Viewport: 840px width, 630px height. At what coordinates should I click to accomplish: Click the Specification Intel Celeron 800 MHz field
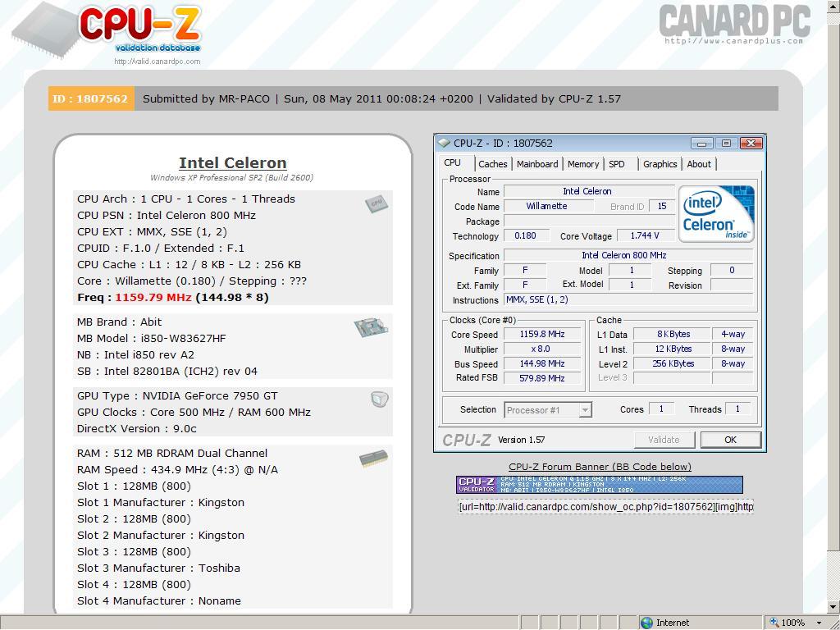[x=628, y=256]
